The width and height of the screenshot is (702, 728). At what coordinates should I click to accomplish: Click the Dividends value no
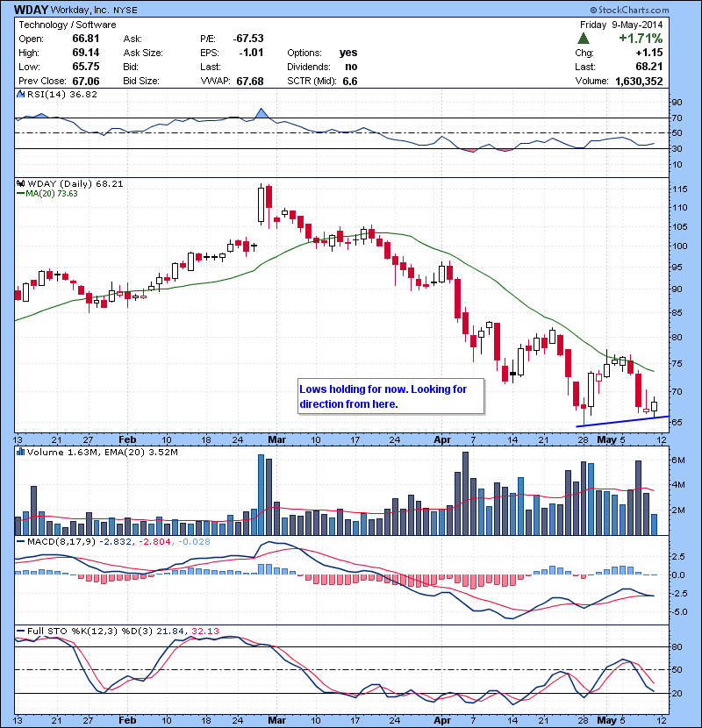(351, 67)
